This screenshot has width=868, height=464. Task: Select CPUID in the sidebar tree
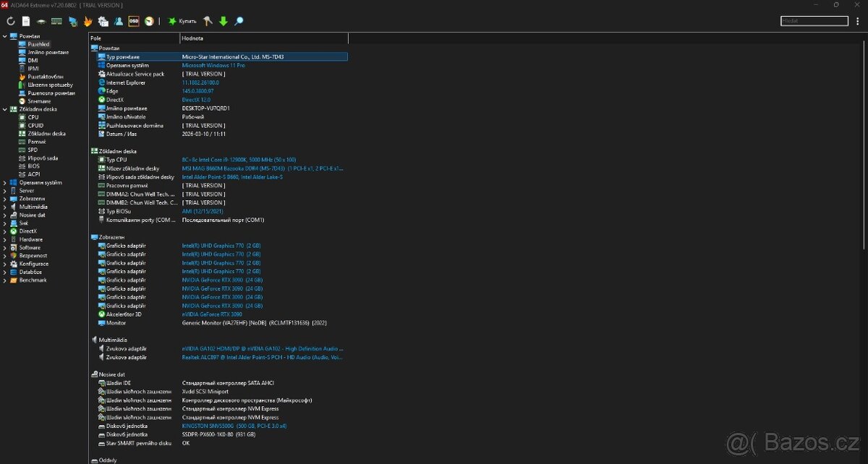click(x=35, y=125)
